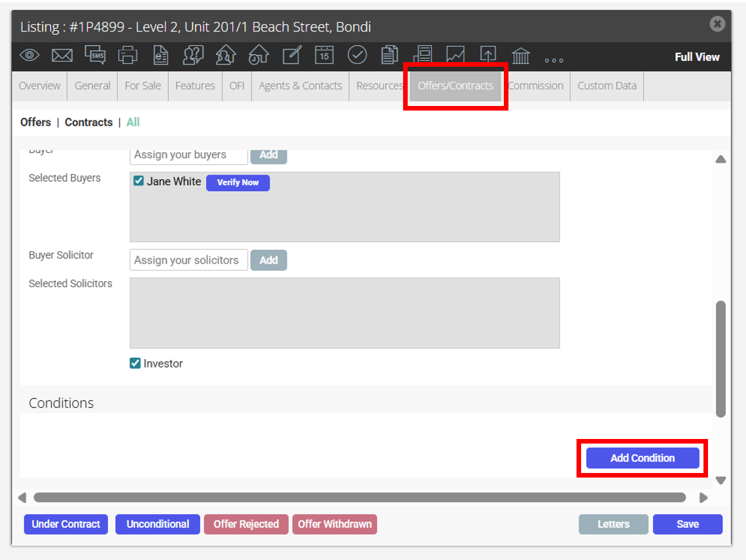Click the eye preview icon in toolbar
Screen dimensions: 746x560
pyautogui.click(x=29, y=56)
